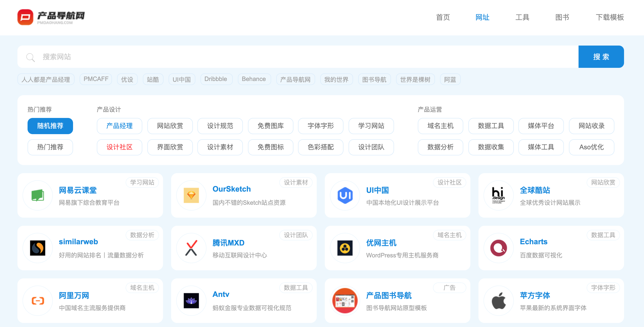Viewport: 644px width, 327px height.
Task: Click the 站酷 quick tag
Action: [x=153, y=79]
